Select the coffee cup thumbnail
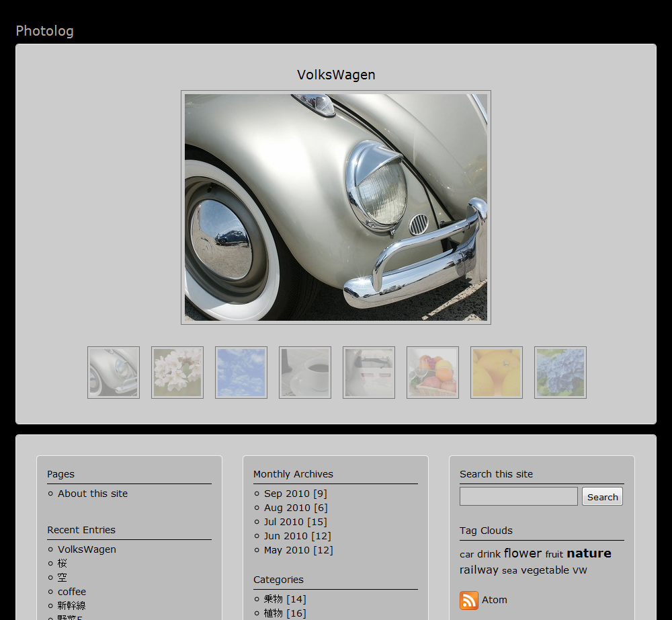 click(305, 373)
